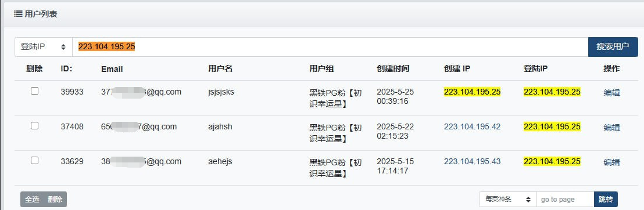644x210 pixels.
Task: Open the 每页20条 page-size dropdown
Action: pyautogui.click(x=507, y=200)
